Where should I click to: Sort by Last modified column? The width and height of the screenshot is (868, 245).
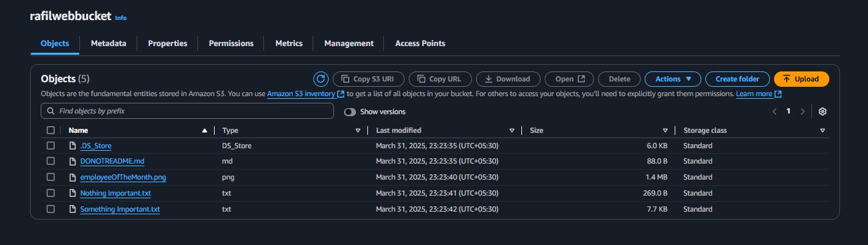[x=399, y=131]
